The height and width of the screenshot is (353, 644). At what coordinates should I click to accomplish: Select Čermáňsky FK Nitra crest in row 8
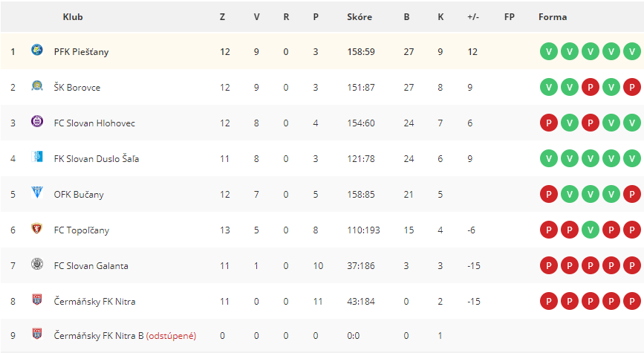point(37,299)
